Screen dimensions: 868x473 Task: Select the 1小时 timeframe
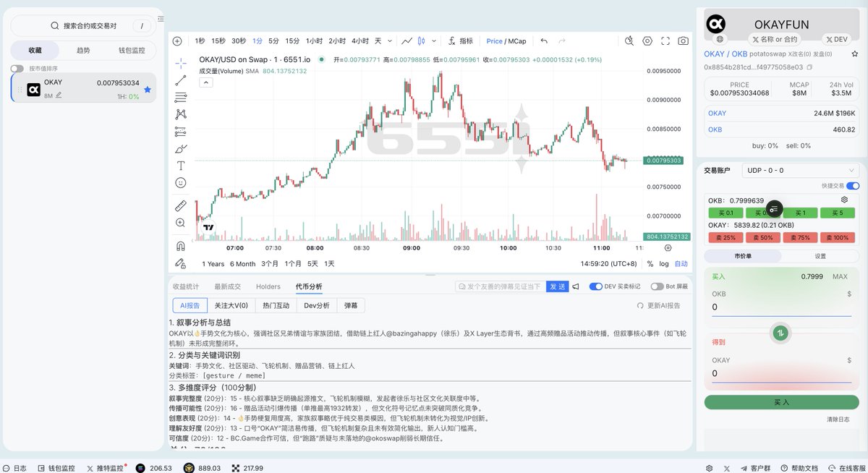click(314, 41)
